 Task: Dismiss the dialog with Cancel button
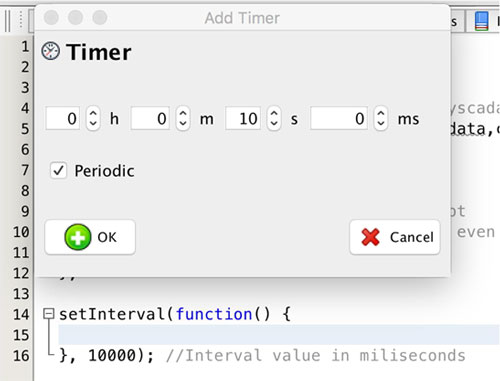point(395,237)
